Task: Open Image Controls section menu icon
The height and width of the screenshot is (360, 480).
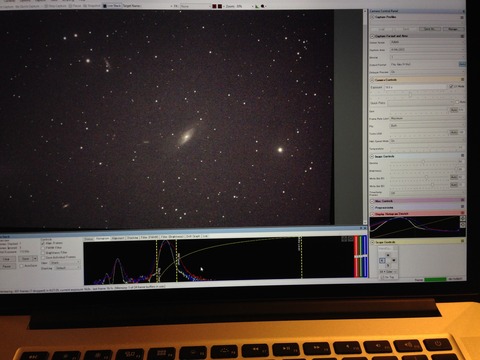Action: [x=462, y=156]
